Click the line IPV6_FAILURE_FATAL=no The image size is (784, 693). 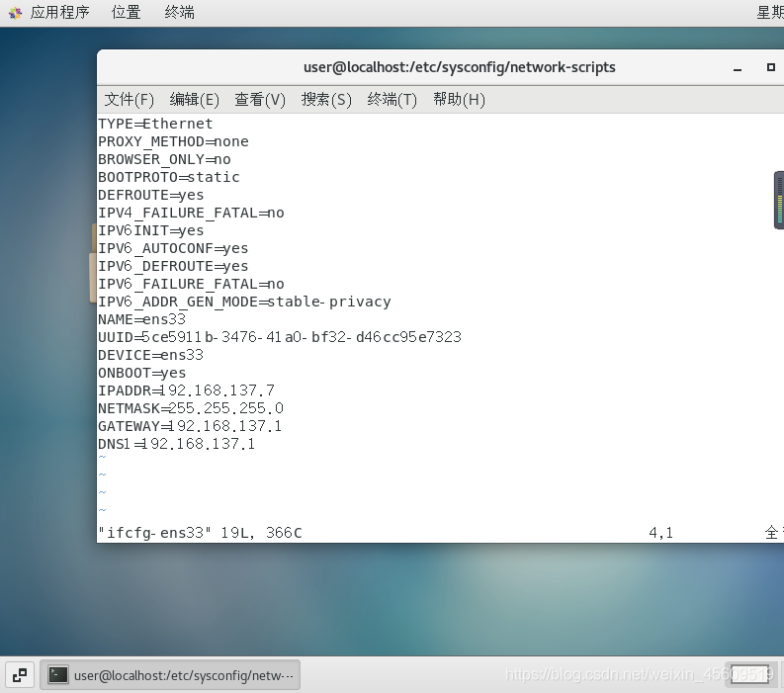coord(191,284)
